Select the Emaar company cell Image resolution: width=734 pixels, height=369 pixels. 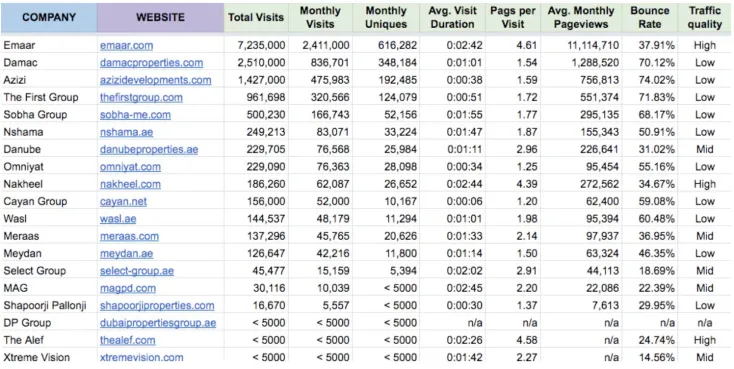coord(49,45)
